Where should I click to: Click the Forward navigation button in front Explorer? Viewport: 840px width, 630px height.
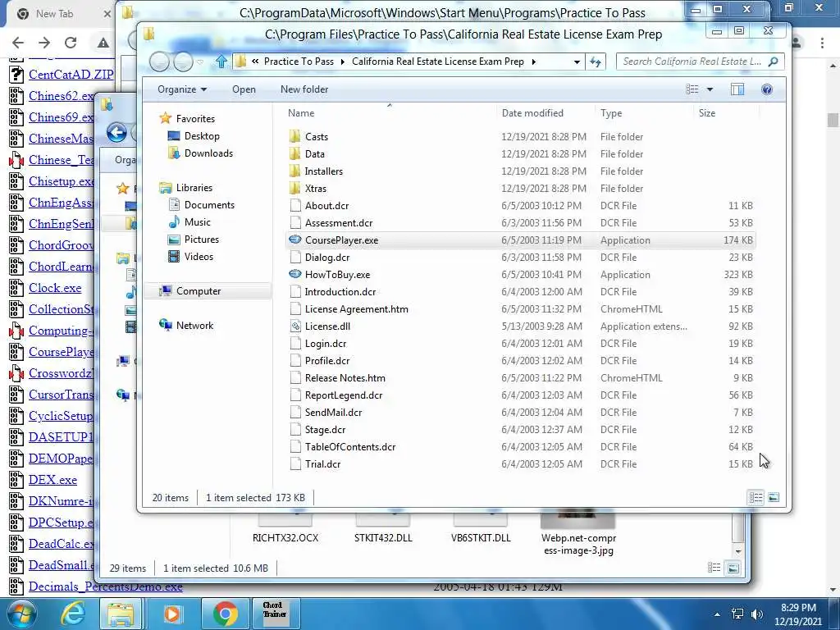(x=183, y=62)
